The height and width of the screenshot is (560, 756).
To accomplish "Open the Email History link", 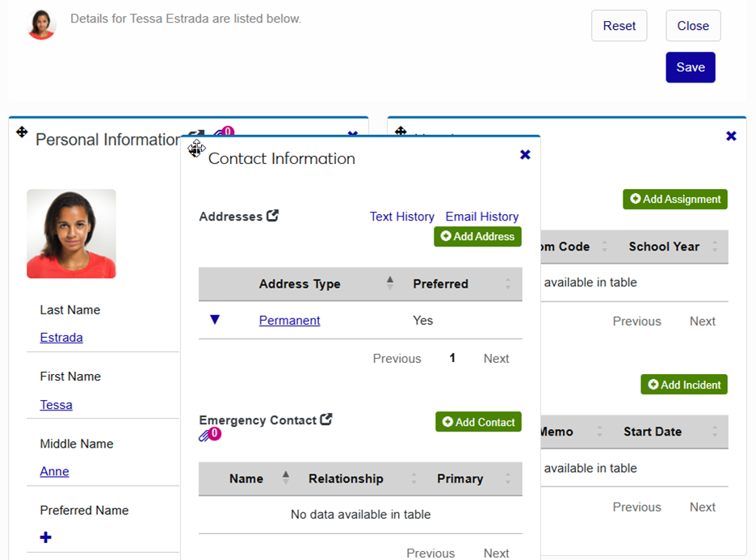I will (481, 217).
